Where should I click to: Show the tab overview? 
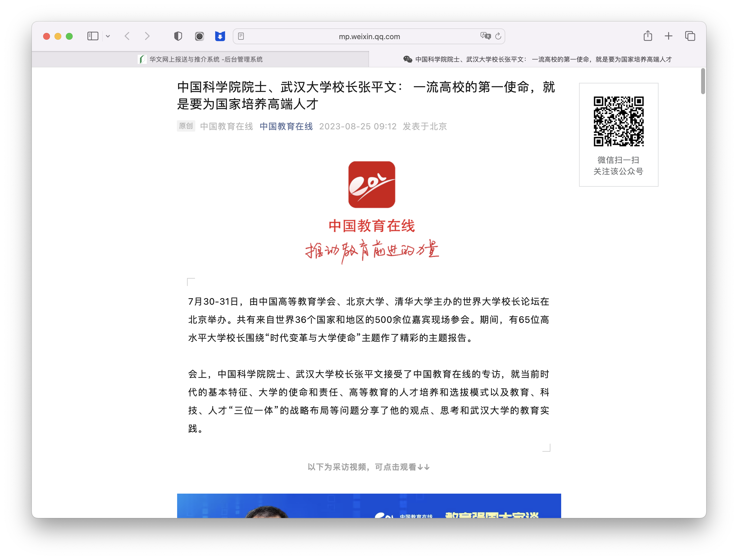(x=690, y=36)
